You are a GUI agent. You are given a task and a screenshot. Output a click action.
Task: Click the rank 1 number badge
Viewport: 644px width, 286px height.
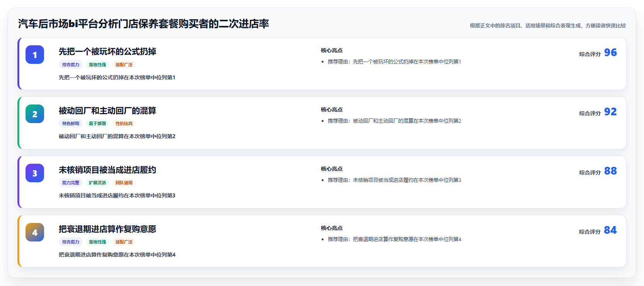[35, 55]
